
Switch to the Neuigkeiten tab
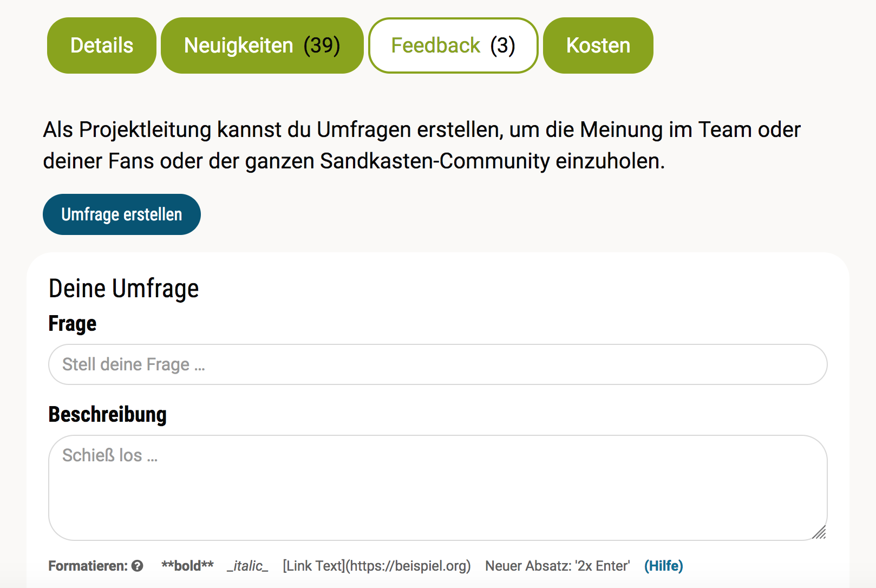click(x=262, y=45)
